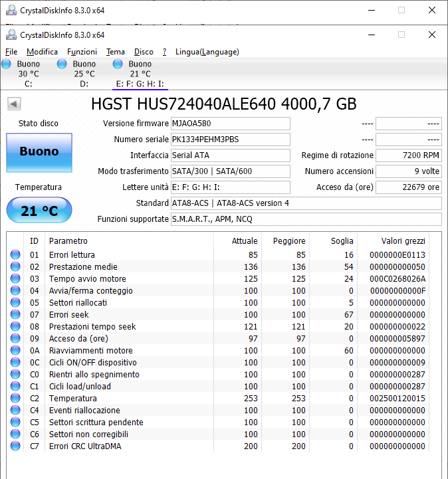The height and width of the screenshot is (479, 448).
Task: Open the Funzioni menu
Action: point(82,52)
